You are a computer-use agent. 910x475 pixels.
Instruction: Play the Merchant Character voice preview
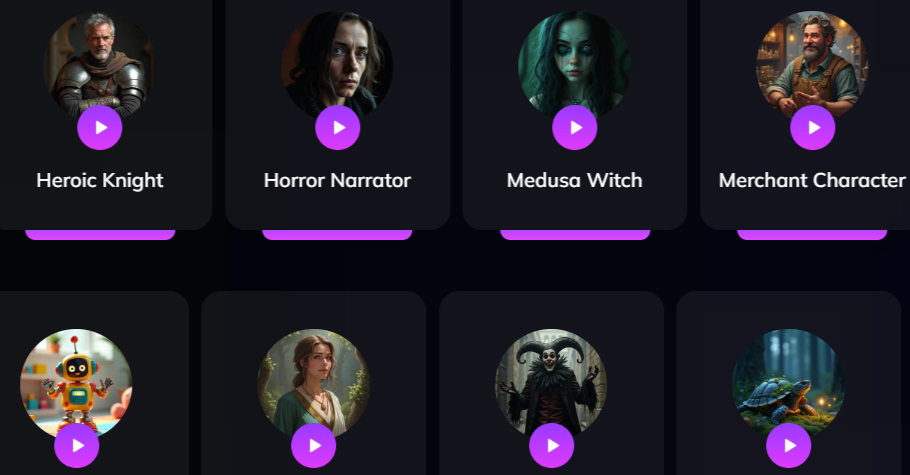click(x=812, y=128)
